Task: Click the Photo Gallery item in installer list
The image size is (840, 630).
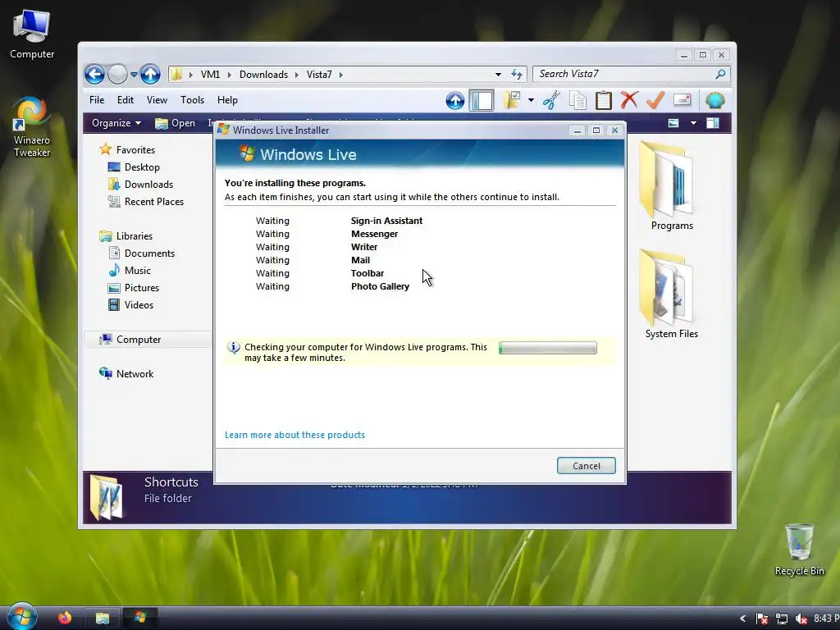Action: (380, 286)
